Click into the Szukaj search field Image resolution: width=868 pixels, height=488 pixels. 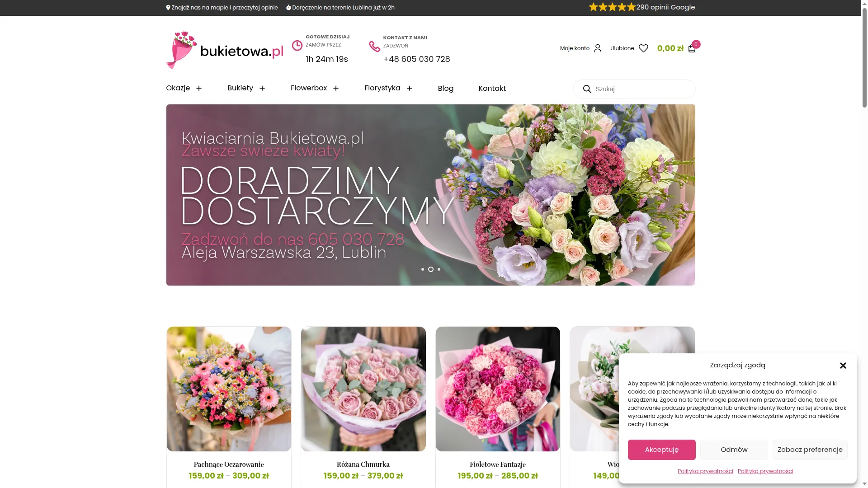click(x=634, y=89)
